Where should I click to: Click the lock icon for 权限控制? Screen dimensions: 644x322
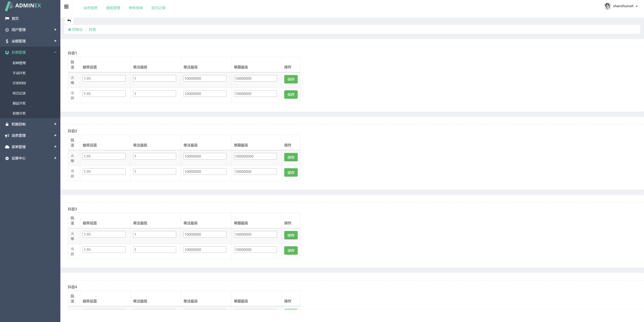click(x=7, y=124)
